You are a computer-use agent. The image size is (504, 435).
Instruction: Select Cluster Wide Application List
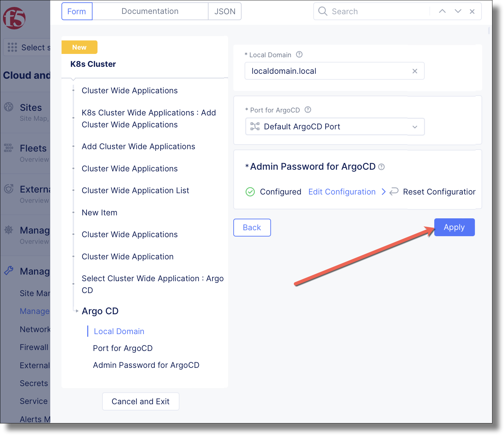136,191
